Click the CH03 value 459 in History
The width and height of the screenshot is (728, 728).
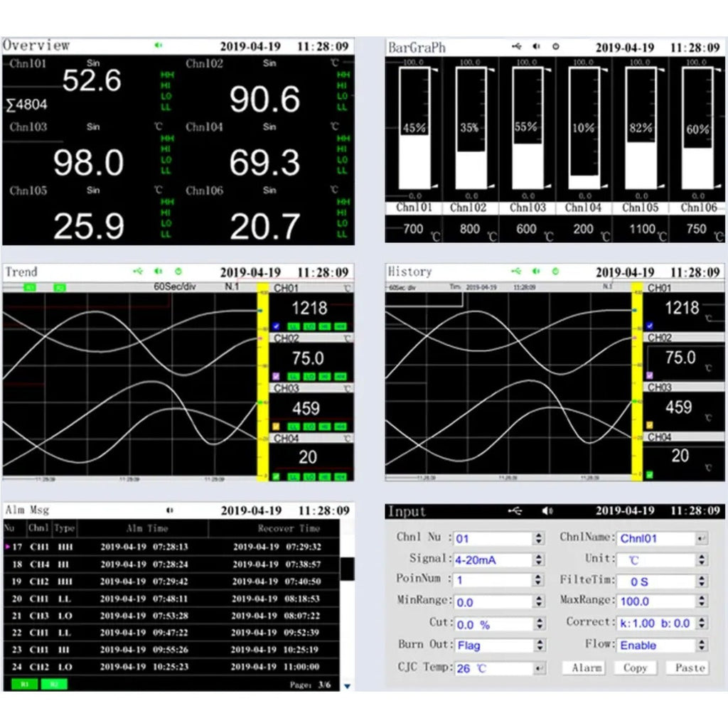click(678, 407)
